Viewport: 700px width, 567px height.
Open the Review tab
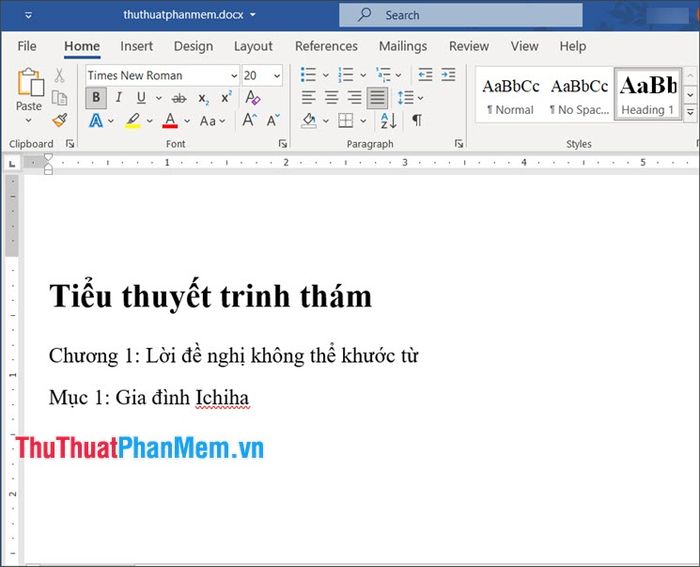point(469,46)
